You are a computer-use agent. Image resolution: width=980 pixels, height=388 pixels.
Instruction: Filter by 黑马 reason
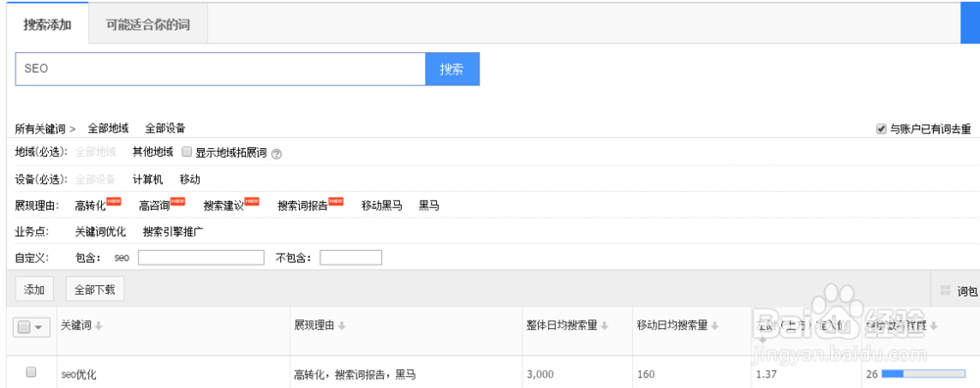pyautogui.click(x=429, y=206)
